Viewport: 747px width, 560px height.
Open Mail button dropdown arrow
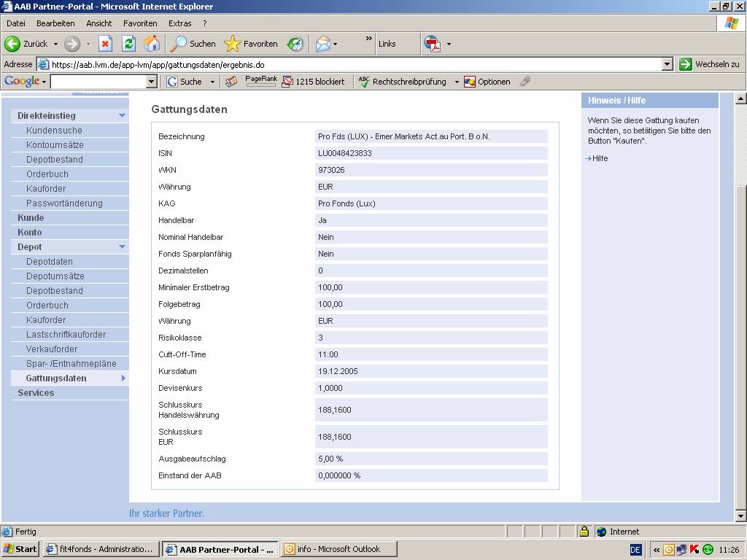point(335,44)
